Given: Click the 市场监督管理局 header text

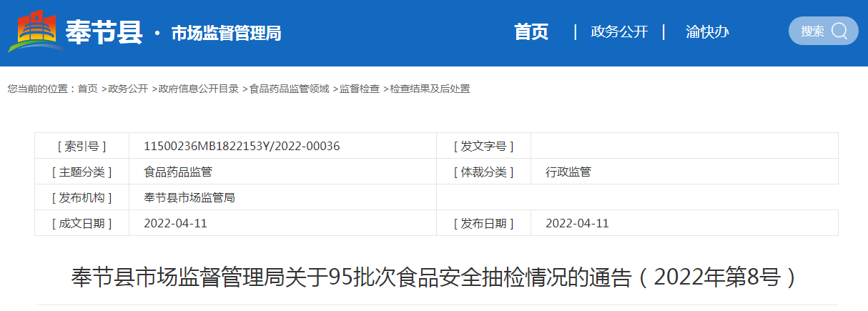Looking at the screenshot, I should pos(226,33).
